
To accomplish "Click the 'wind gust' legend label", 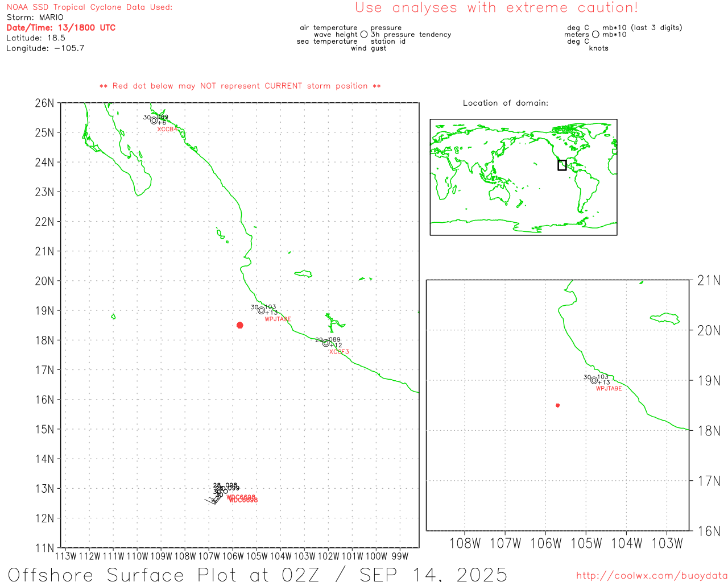I will pyautogui.click(x=369, y=48).
